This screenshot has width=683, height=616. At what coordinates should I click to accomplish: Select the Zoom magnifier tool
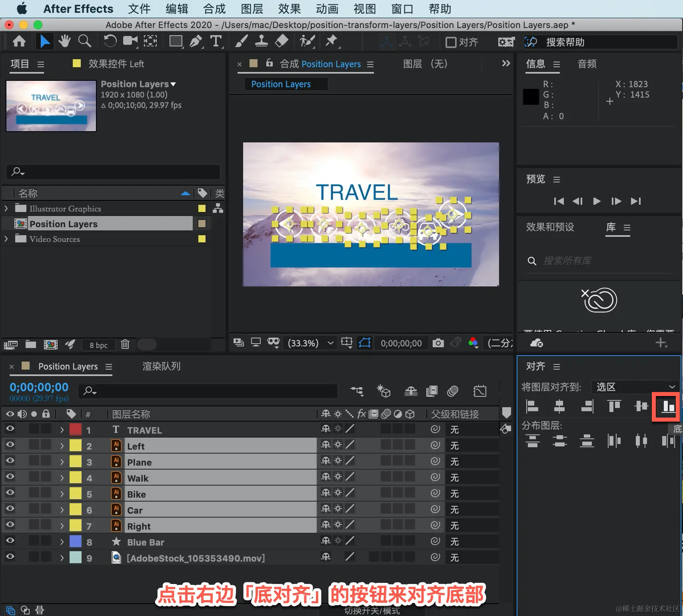tap(84, 41)
